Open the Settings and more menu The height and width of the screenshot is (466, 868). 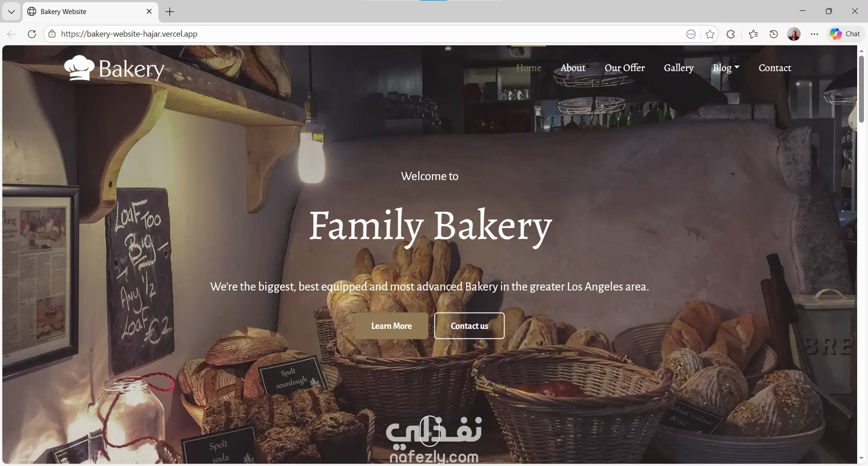[x=814, y=34]
